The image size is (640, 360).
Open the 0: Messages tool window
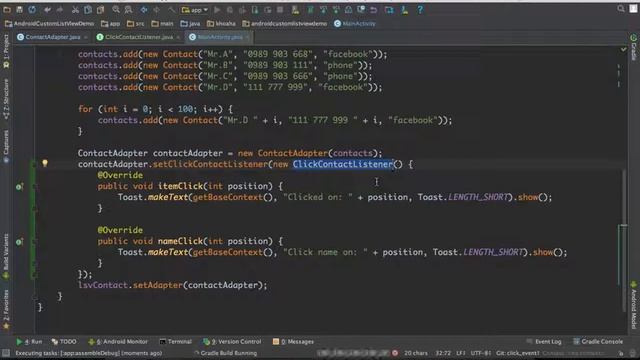tap(293, 342)
